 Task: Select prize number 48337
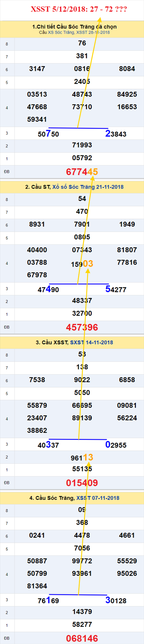tap(82, 301)
